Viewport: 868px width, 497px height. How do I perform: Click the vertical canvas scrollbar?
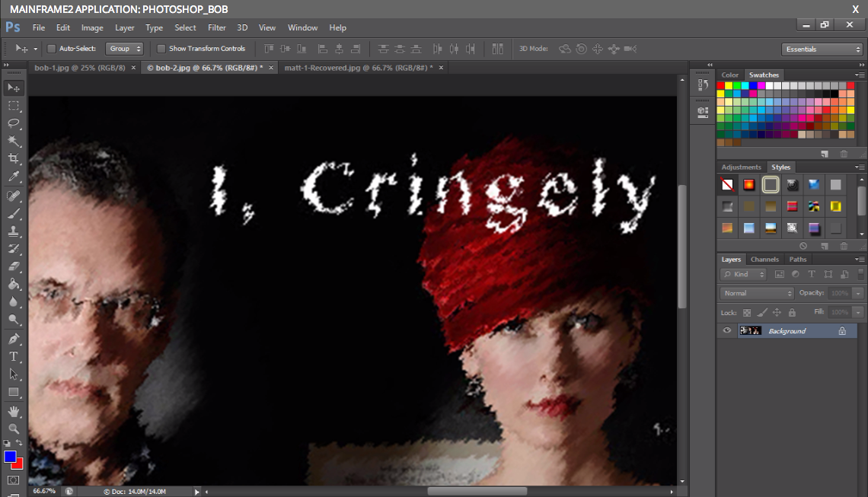(x=682, y=247)
